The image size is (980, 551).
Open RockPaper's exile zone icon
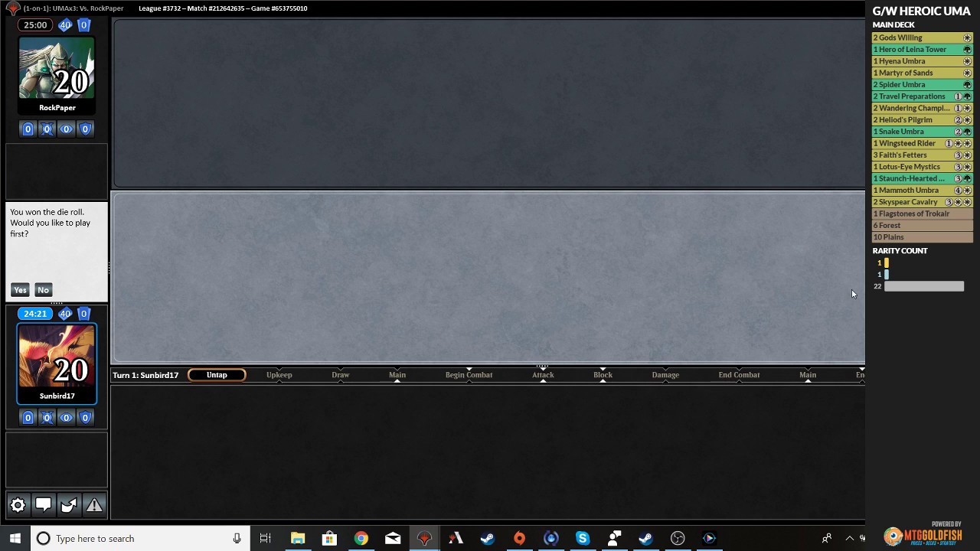point(47,129)
